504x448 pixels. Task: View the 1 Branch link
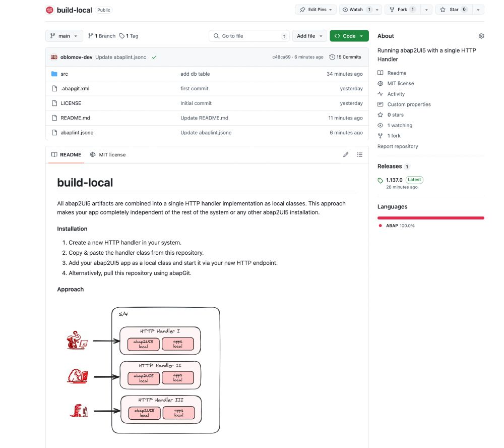102,36
